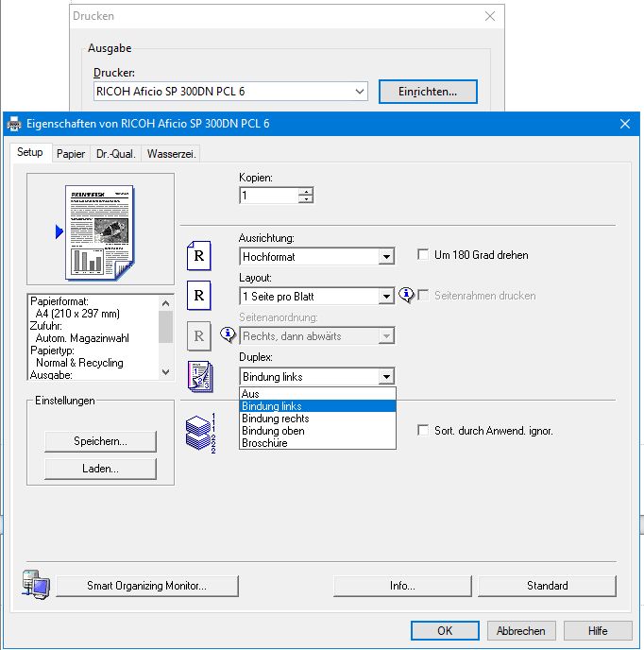Increase Kopien with up spinner arrow
Image resolution: width=644 pixels, height=650 pixels.
306,191
